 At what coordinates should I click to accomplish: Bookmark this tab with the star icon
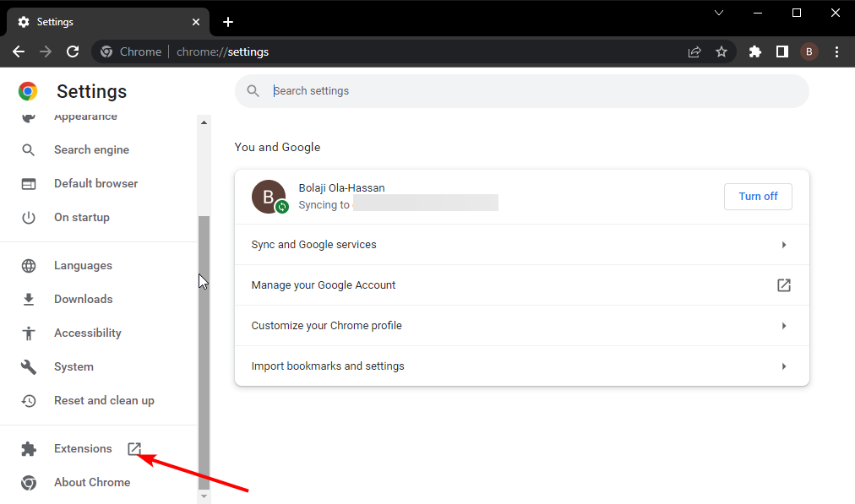[x=722, y=51]
